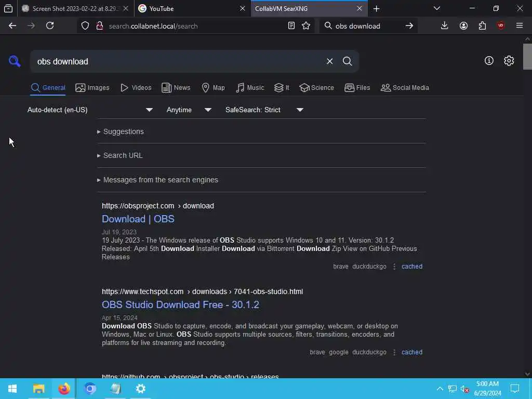Open more options for techspot result
Image resolution: width=532 pixels, height=399 pixels.
(394, 352)
